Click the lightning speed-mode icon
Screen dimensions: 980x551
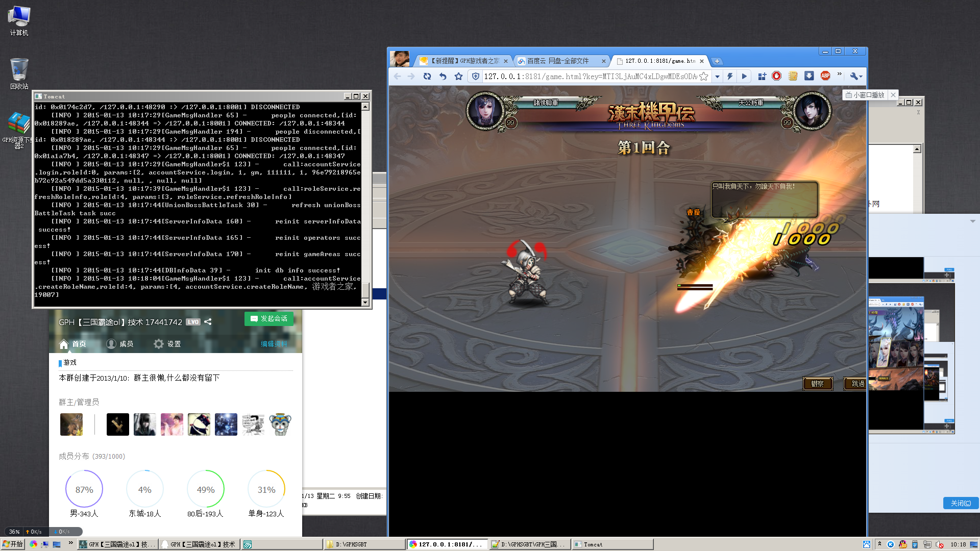(x=730, y=77)
